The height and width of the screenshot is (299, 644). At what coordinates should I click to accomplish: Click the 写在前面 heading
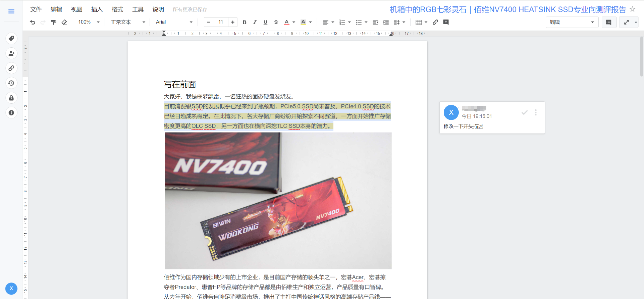tap(180, 84)
